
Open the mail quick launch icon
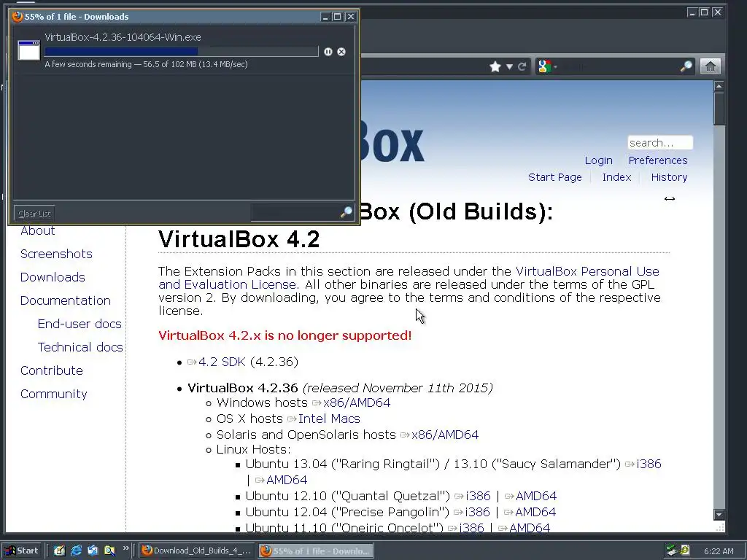[93, 551]
